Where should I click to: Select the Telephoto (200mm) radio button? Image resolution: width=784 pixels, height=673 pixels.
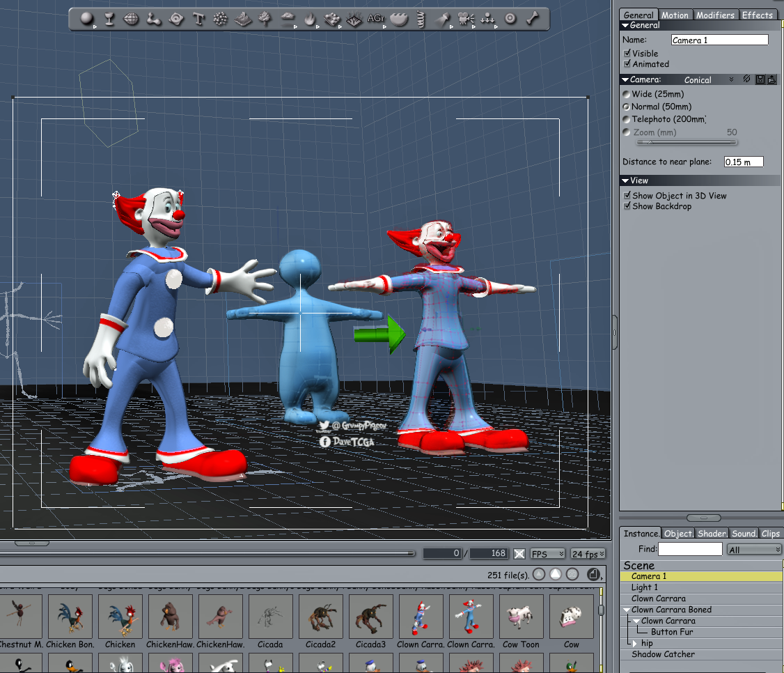tap(626, 119)
